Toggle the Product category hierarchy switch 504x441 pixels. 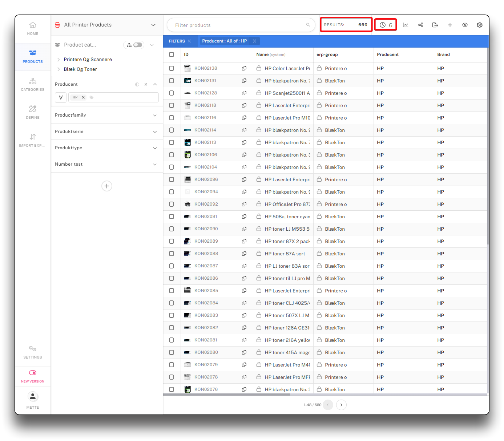pos(137,45)
